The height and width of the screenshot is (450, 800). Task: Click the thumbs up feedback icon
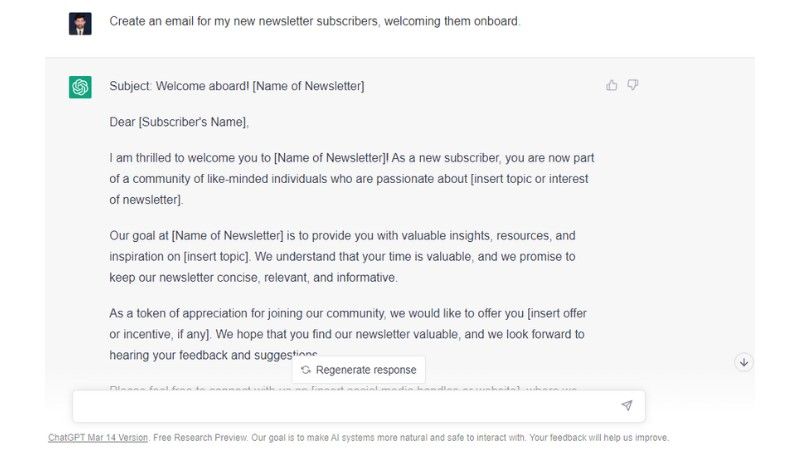click(612, 86)
